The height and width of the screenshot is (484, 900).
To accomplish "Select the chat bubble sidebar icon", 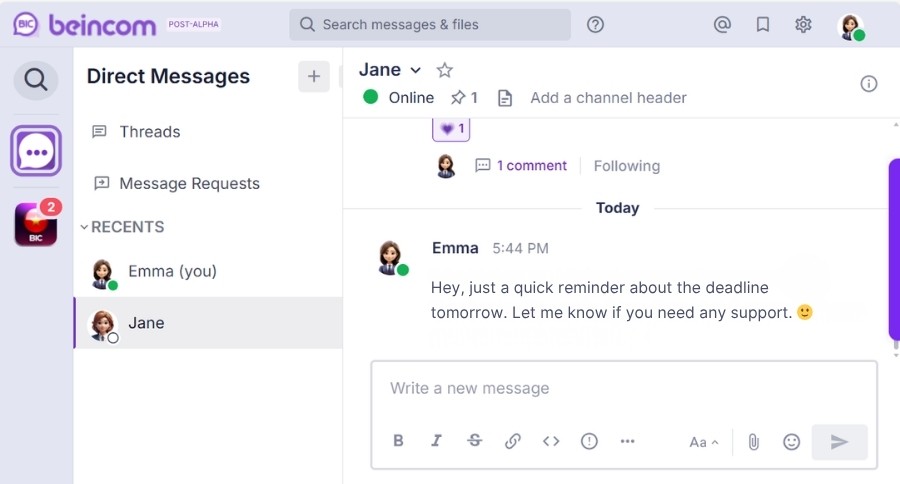I will (x=36, y=151).
